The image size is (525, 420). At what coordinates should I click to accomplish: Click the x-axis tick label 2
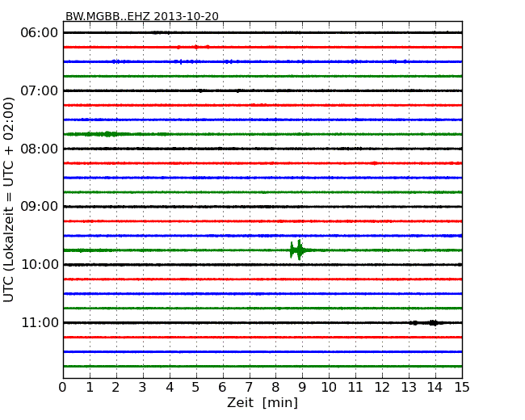[115, 388]
